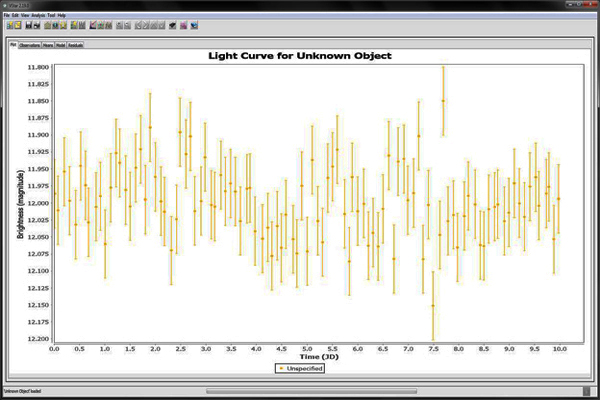Click the greyed chart icon before the magnifiers
This screenshot has width=600, height=400.
[x=108, y=25]
